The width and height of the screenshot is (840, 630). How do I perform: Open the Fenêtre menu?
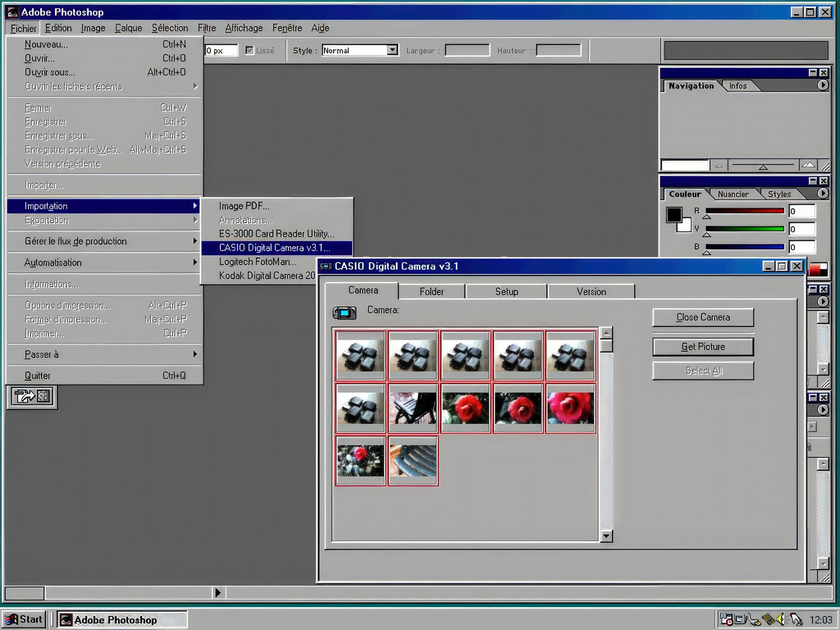[287, 28]
